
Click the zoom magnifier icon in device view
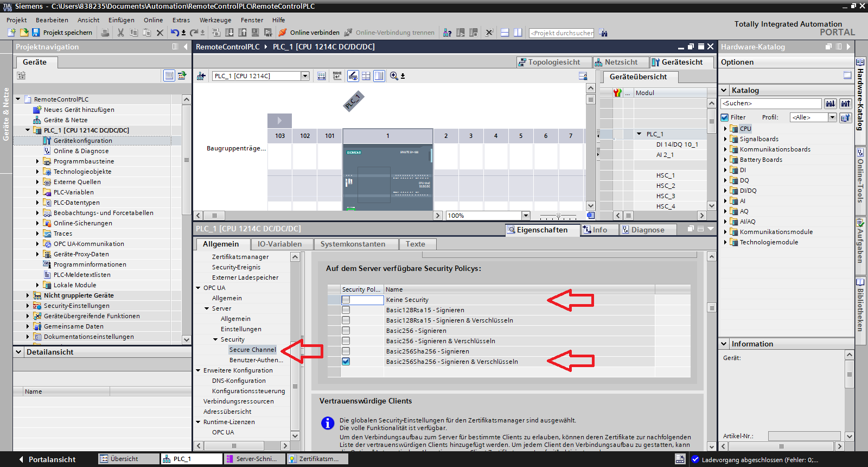click(394, 76)
